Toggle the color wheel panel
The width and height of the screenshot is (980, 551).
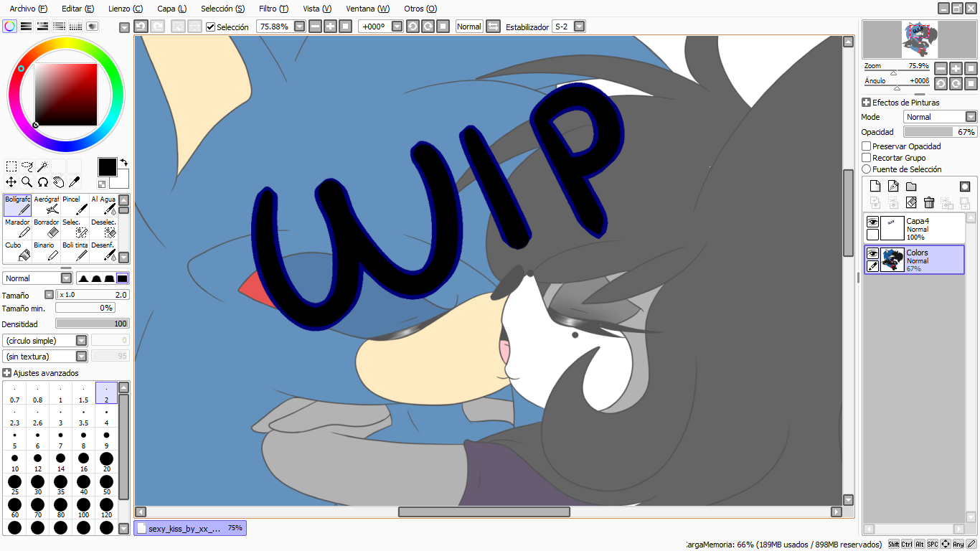(10, 27)
